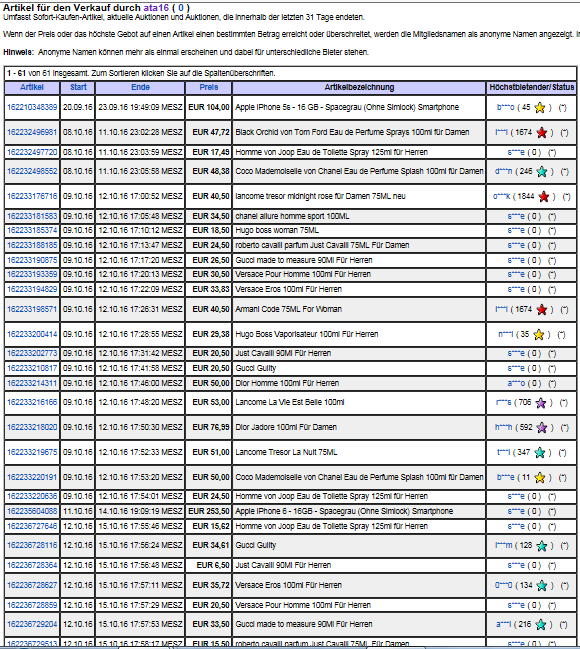Select 'Lancome La Vie Est Belle 100ml' text
Image resolution: width=580 pixels, height=649 pixels.
click(290, 402)
